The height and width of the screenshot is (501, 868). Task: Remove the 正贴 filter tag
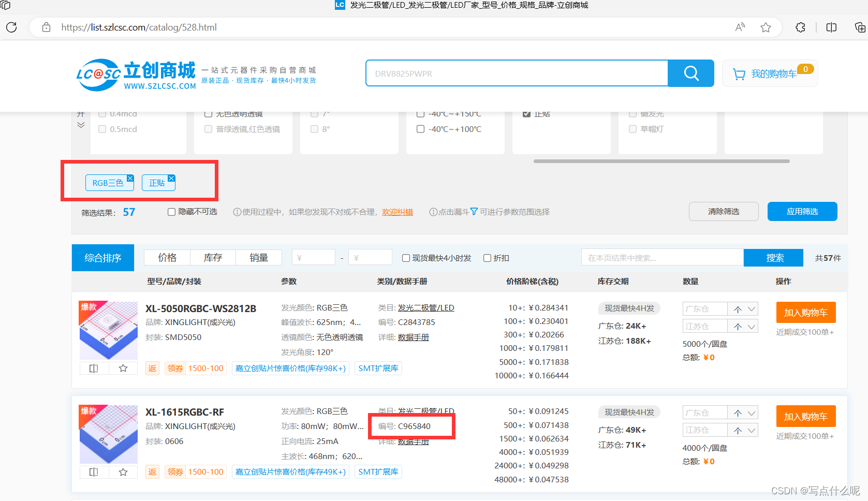coord(171,178)
